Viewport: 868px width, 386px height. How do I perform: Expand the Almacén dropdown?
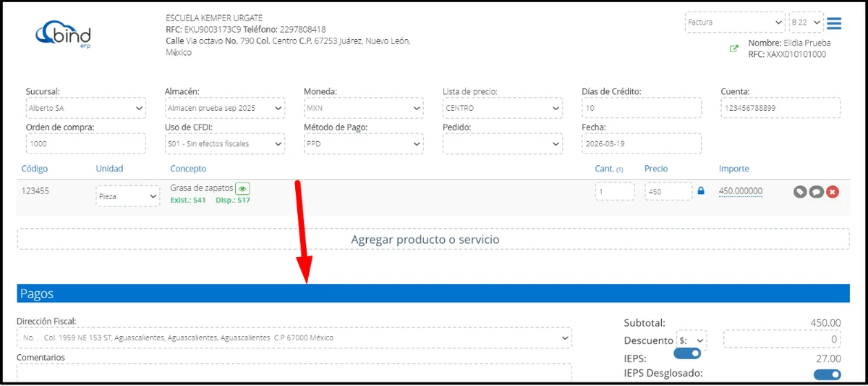coord(225,108)
